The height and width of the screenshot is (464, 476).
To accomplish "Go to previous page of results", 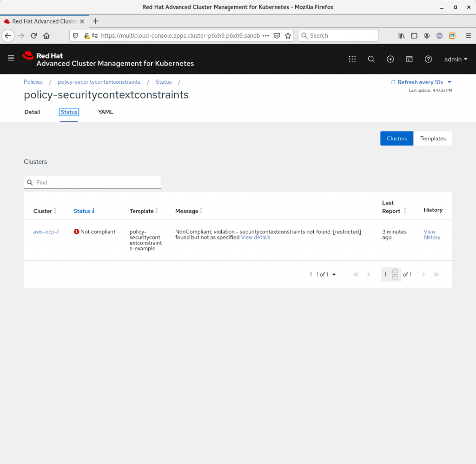I will tap(369, 274).
